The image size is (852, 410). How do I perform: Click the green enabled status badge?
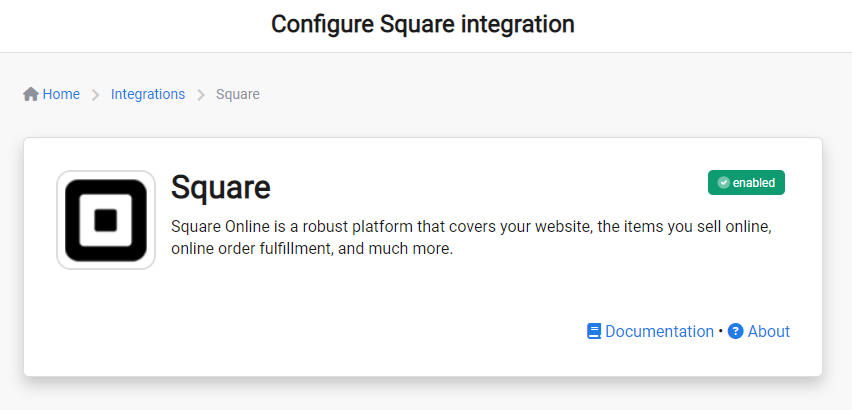click(746, 183)
